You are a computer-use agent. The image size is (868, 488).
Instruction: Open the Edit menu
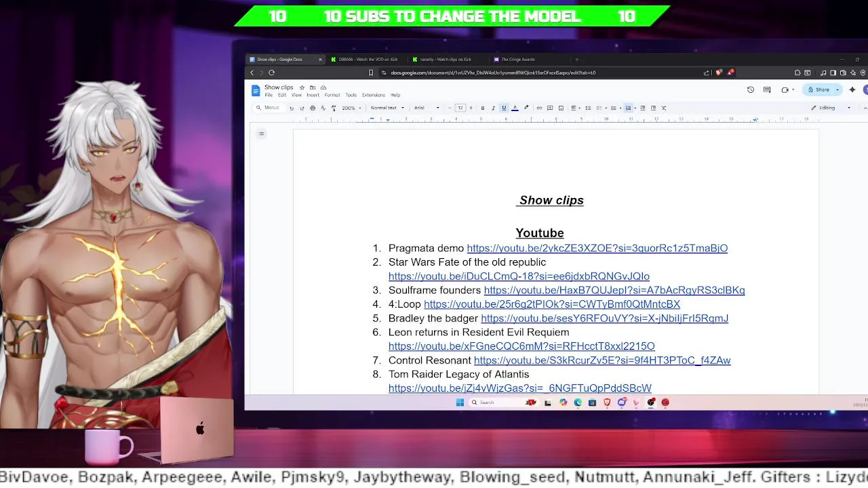(x=282, y=95)
